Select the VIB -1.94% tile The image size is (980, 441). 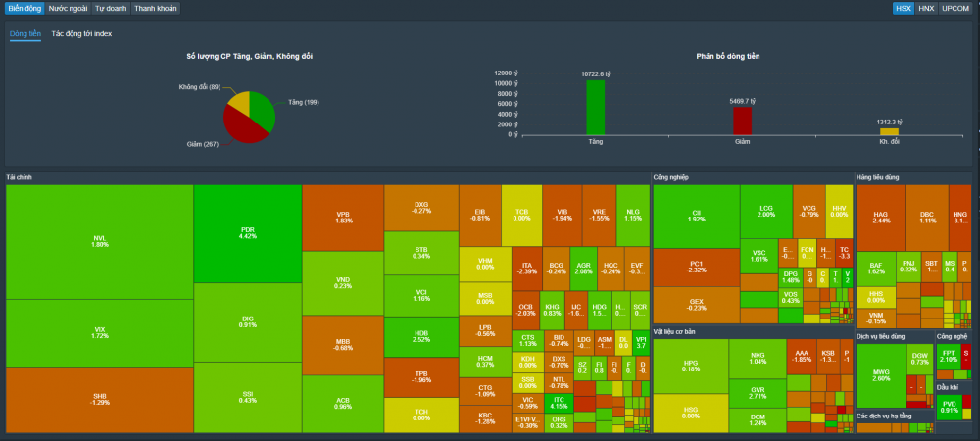coord(562,216)
